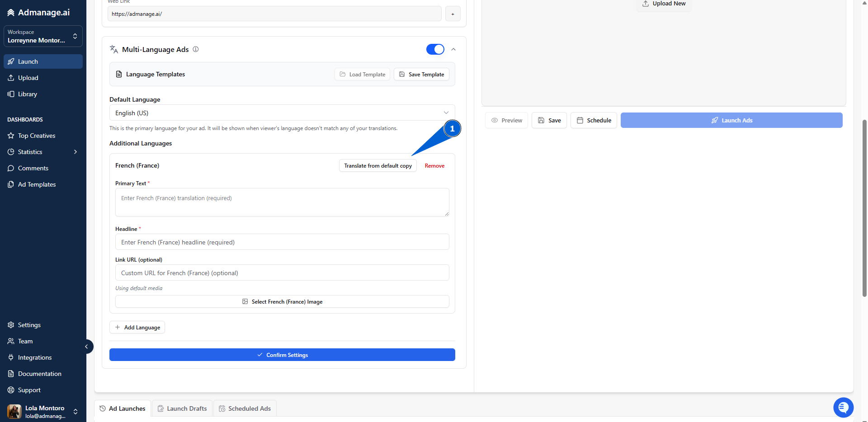Expand the Statistics submenu arrow

(75, 152)
